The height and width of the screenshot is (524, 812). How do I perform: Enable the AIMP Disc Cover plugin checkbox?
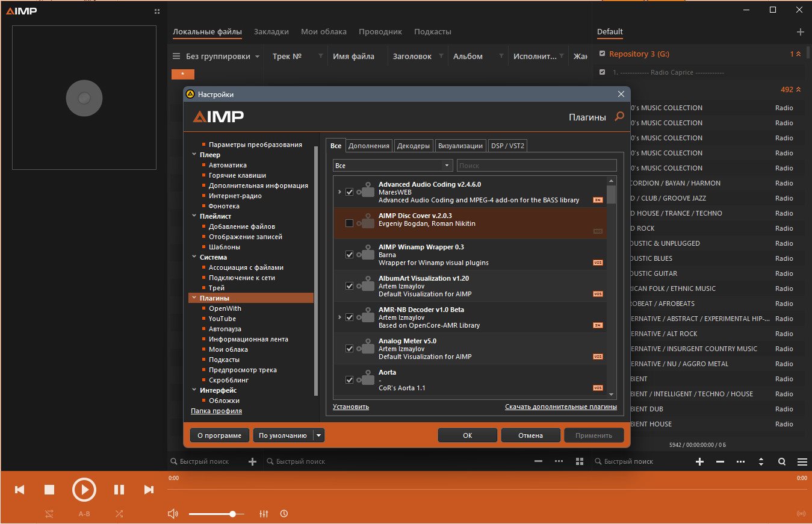click(x=349, y=223)
